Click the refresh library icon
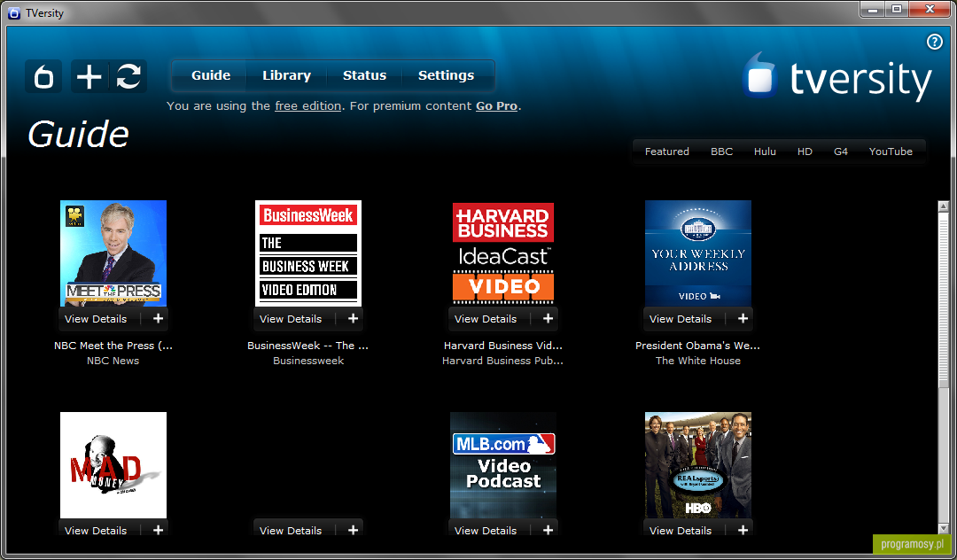This screenshot has height=560, width=957. [128, 77]
